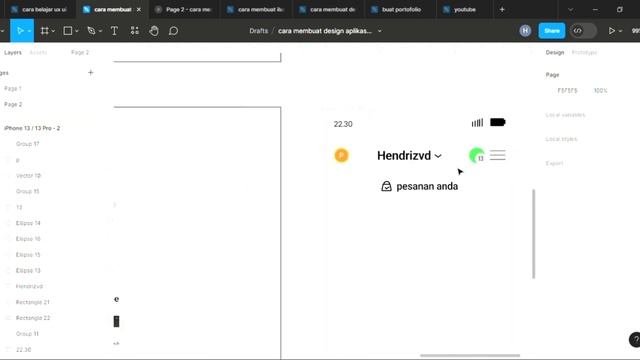The image size is (640, 360).
Task: Switch to the Design tab
Action: (x=555, y=53)
